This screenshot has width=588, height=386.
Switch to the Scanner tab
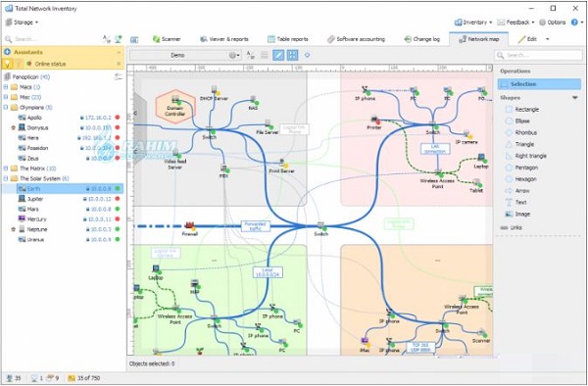click(167, 39)
